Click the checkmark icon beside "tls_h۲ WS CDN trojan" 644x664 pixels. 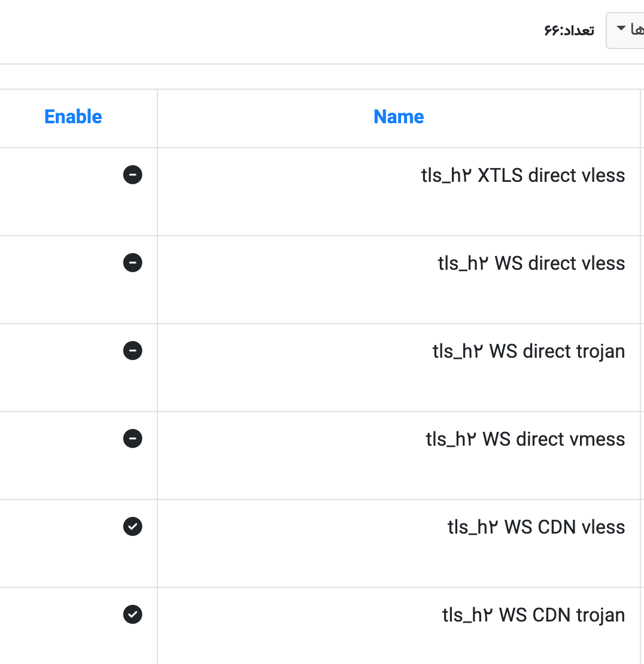point(133,614)
